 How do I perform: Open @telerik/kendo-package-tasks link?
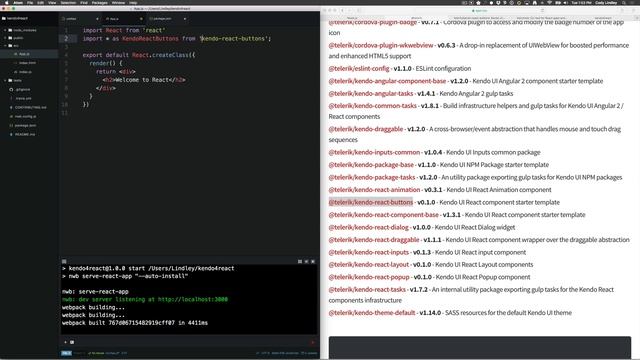point(371,177)
